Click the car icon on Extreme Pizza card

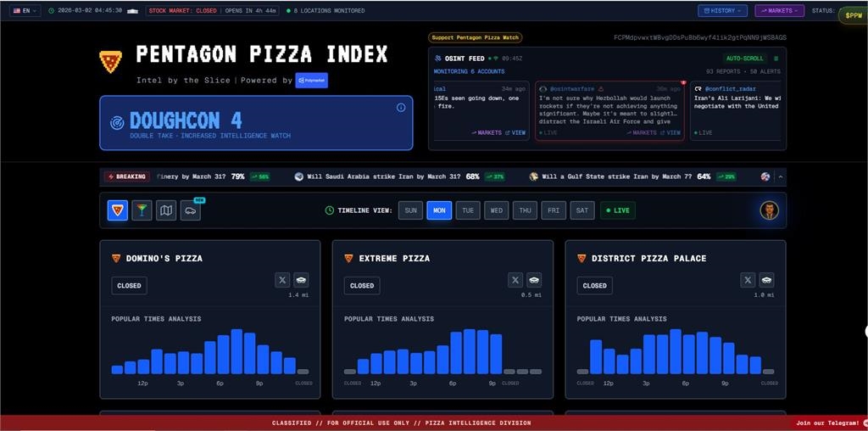(x=534, y=280)
